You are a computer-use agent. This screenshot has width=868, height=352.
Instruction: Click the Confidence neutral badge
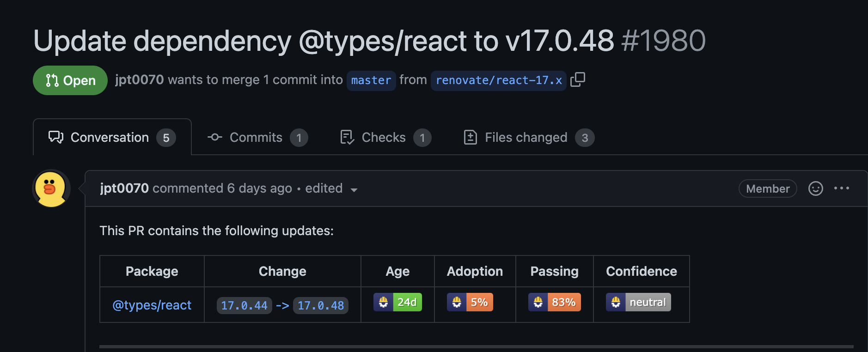(x=638, y=302)
